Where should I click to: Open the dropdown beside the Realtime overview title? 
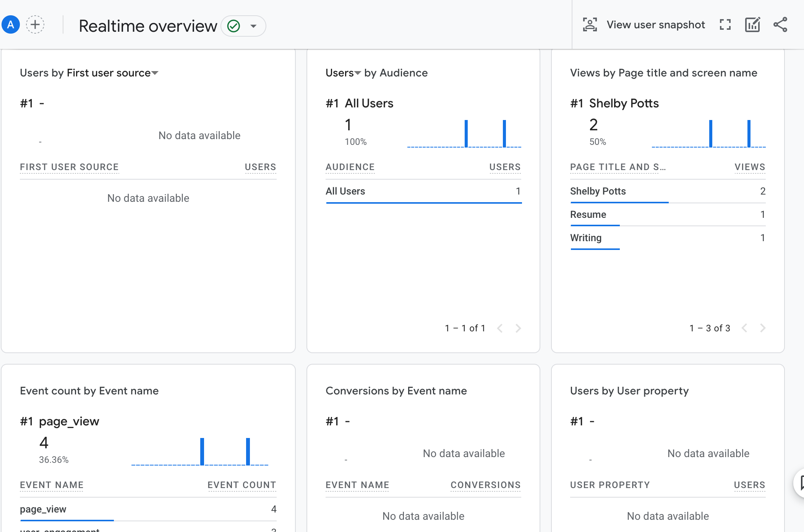tap(253, 26)
